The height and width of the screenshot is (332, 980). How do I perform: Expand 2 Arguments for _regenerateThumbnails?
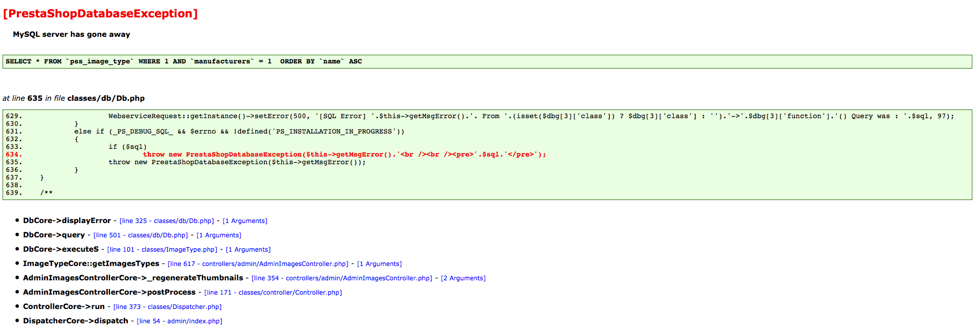coord(463,278)
